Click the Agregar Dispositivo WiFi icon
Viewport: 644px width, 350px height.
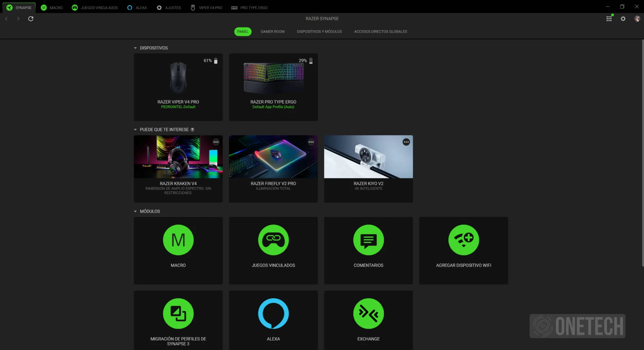[464, 240]
